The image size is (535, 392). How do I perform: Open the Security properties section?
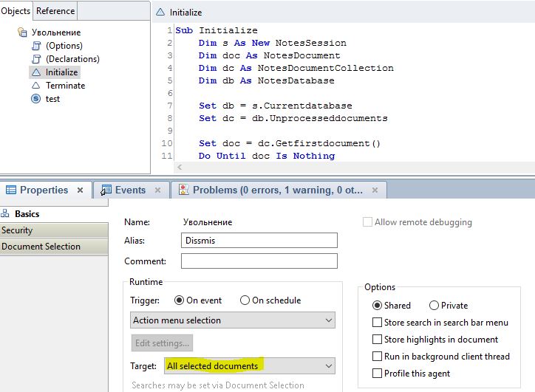[x=54, y=230]
